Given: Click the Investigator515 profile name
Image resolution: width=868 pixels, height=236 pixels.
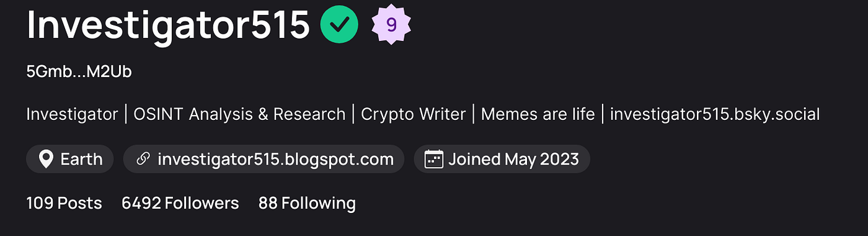Looking at the screenshot, I should [x=168, y=25].
